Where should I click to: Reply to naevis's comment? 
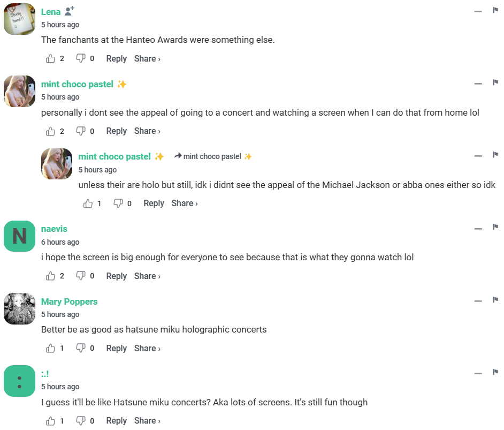click(x=116, y=276)
